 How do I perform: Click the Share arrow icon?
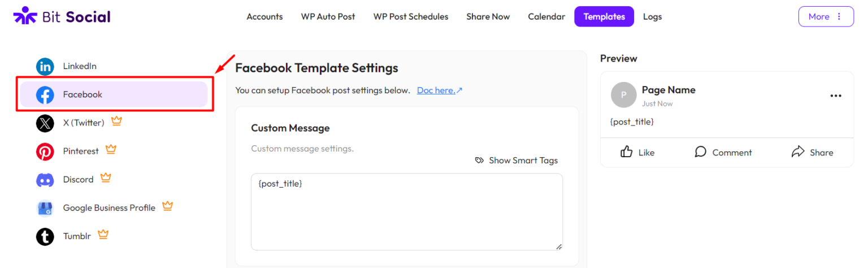797,152
